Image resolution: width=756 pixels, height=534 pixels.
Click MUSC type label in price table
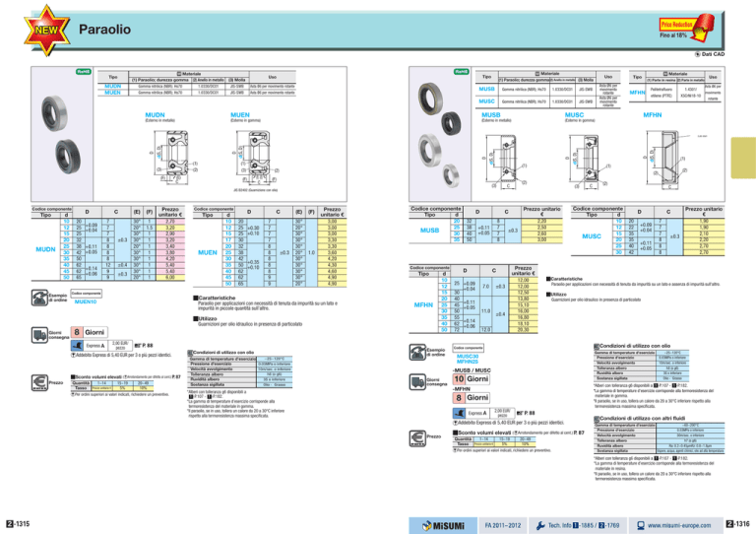[591, 236]
